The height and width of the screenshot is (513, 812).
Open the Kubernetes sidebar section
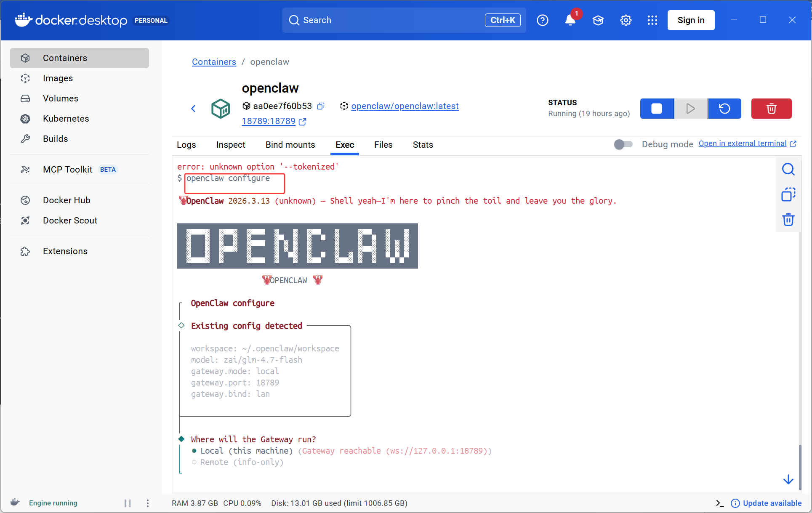[x=80, y=119]
